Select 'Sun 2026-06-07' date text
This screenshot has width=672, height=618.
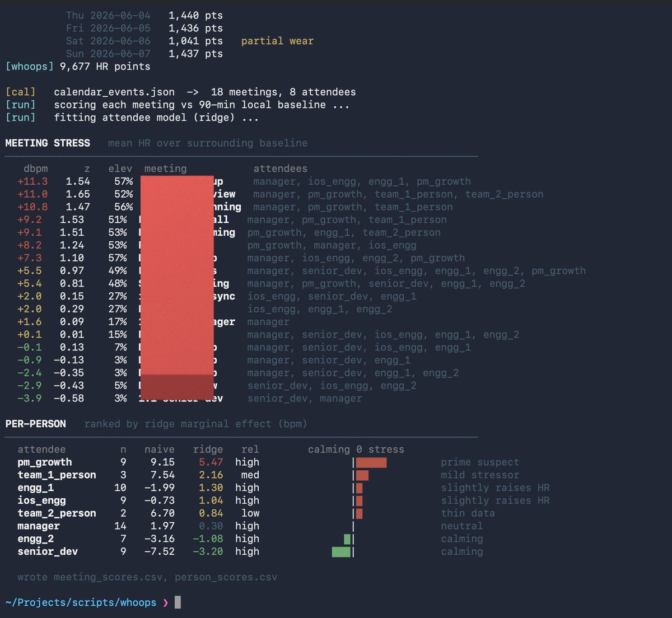click(x=108, y=54)
